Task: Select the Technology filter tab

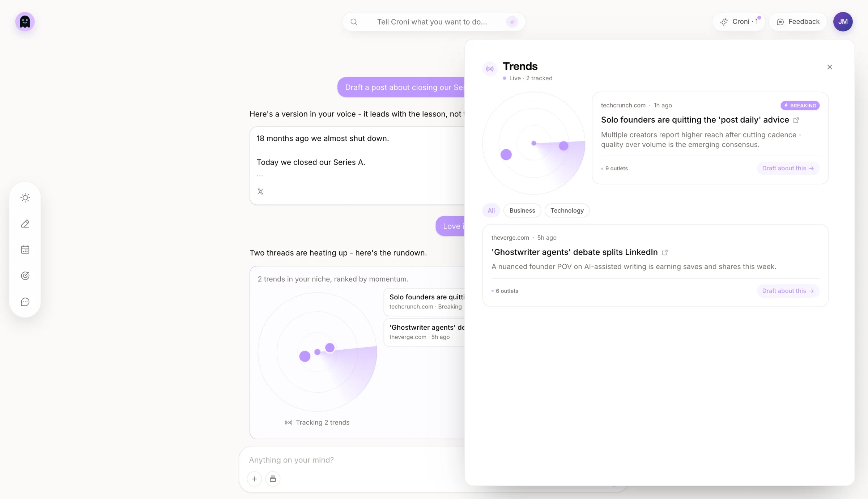Action: (567, 210)
